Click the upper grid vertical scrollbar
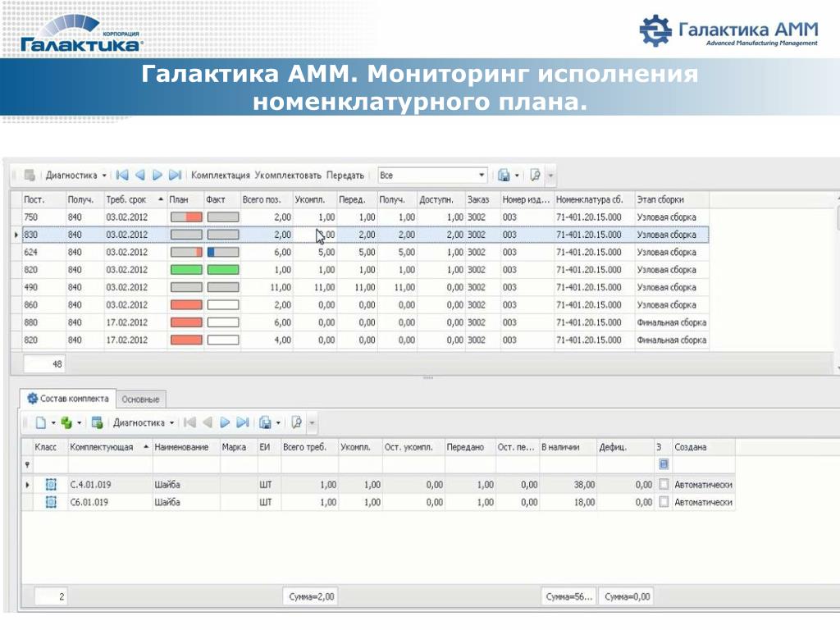 point(838,281)
